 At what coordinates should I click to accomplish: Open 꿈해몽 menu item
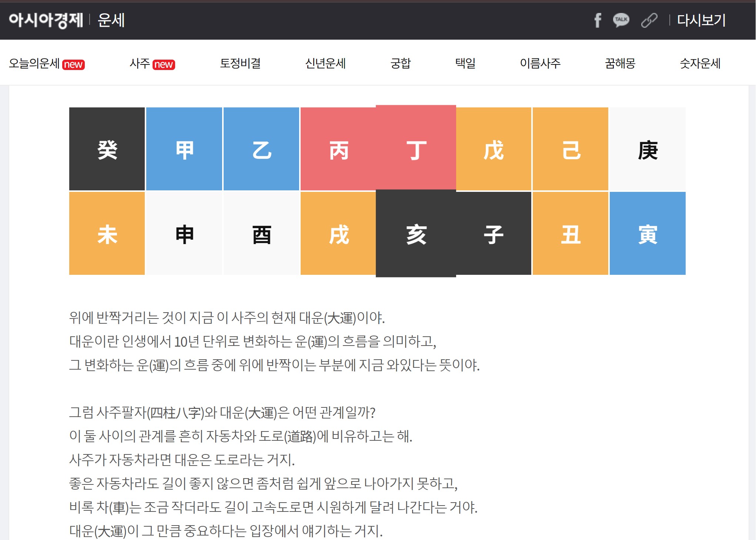point(620,63)
